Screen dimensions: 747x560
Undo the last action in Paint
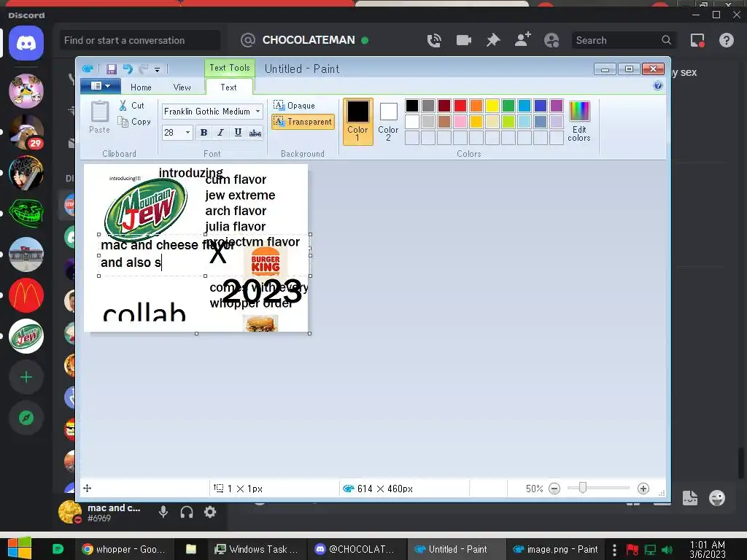point(127,69)
